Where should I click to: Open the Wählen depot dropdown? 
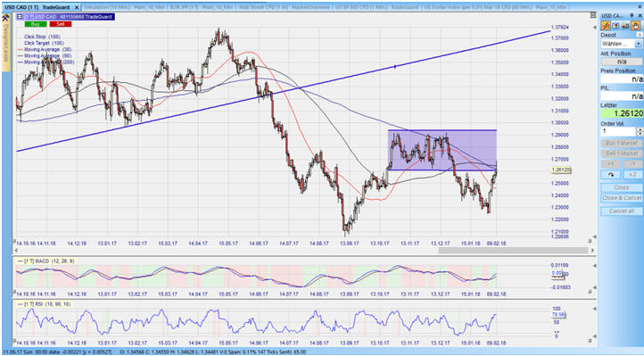click(x=622, y=44)
